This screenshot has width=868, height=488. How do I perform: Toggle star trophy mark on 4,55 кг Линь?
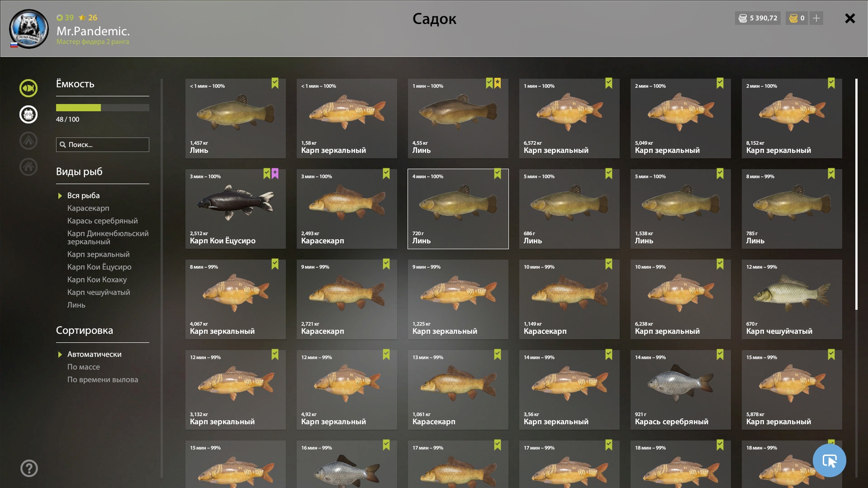[x=498, y=83]
